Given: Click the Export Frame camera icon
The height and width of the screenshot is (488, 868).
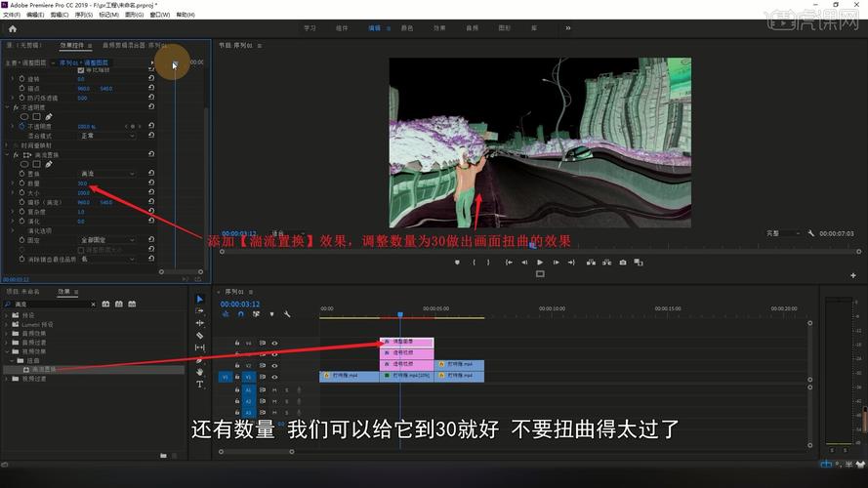Looking at the screenshot, I should point(623,263).
